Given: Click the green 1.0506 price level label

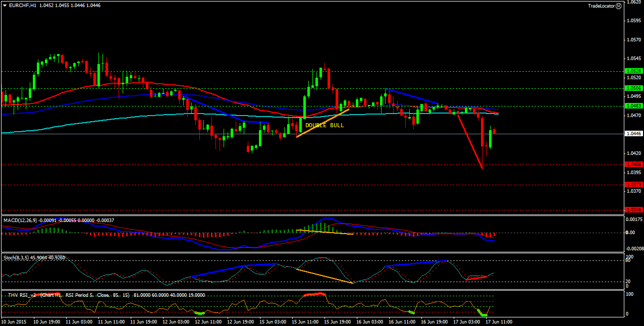Looking at the screenshot, I should [x=633, y=88].
